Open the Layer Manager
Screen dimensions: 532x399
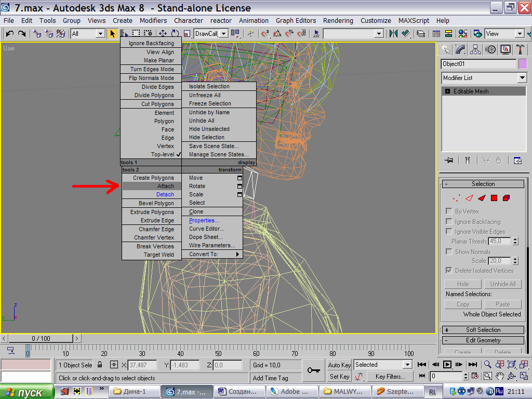coord(421,34)
